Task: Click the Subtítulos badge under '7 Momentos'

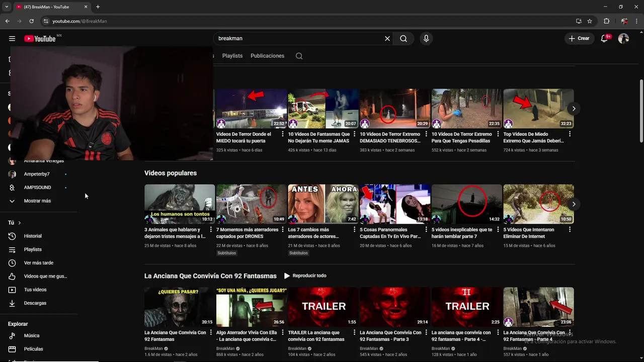Action: click(226, 253)
